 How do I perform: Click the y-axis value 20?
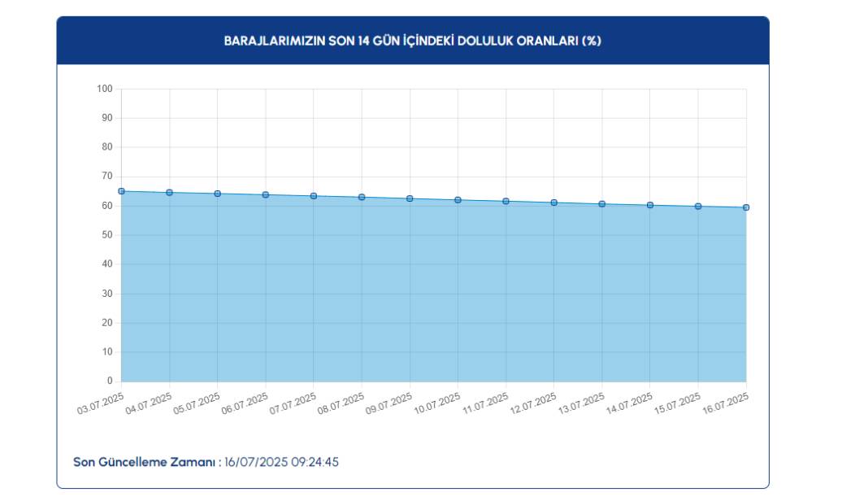coord(106,323)
